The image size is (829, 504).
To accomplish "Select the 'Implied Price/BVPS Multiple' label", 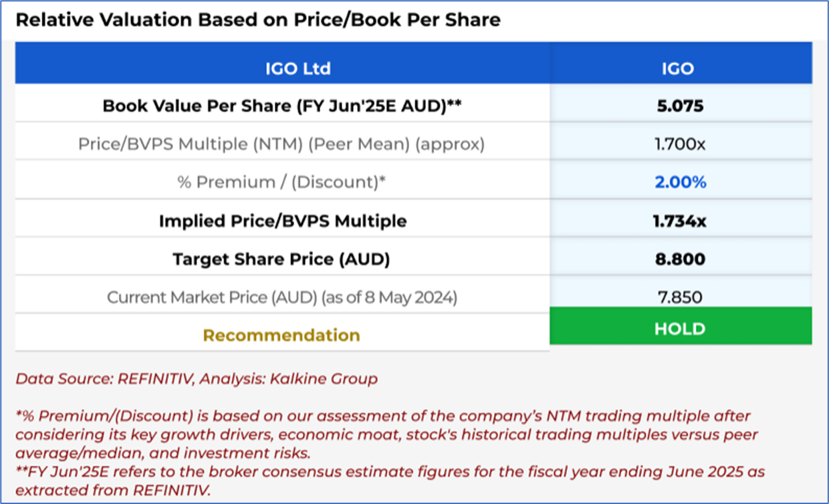I will (x=282, y=221).
